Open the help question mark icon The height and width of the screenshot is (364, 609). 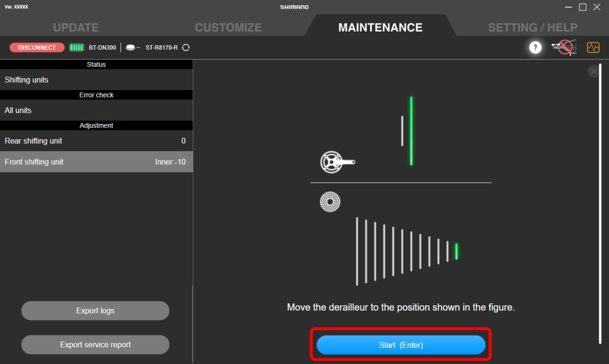(535, 47)
